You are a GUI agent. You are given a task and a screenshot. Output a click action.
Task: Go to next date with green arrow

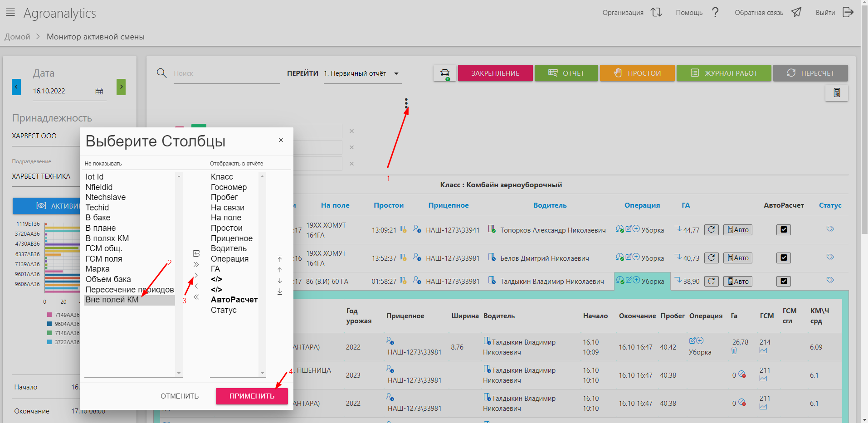pos(121,87)
